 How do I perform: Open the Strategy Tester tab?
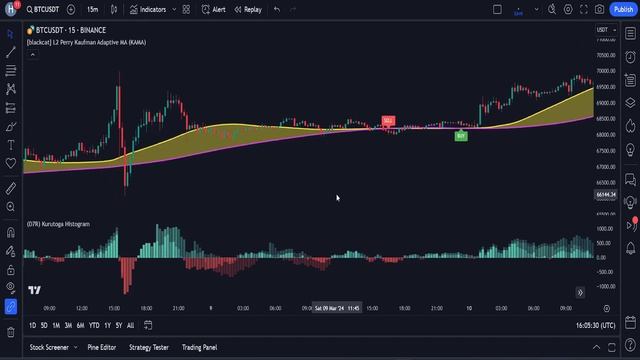pyautogui.click(x=149, y=347)
